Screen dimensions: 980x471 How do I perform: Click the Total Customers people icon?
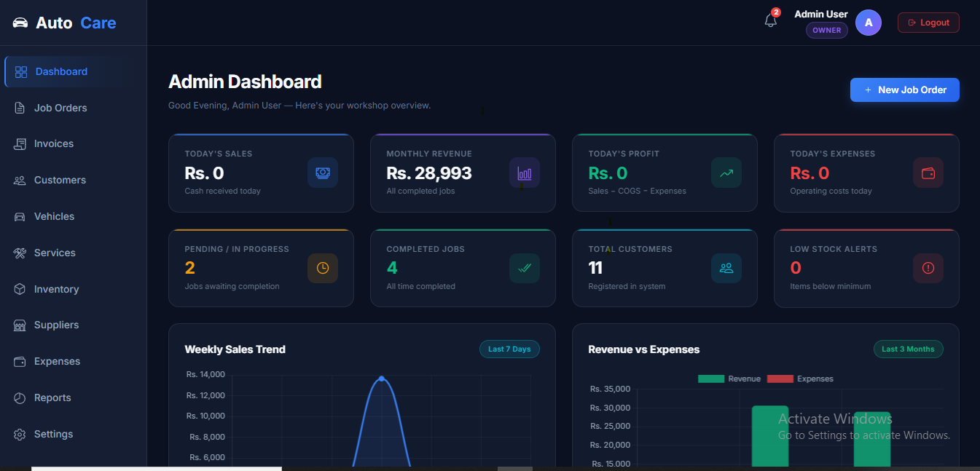coord(726,268)
